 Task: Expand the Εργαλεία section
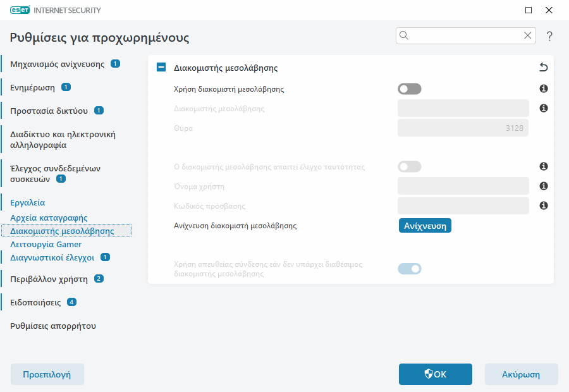(x=27, y=202)
